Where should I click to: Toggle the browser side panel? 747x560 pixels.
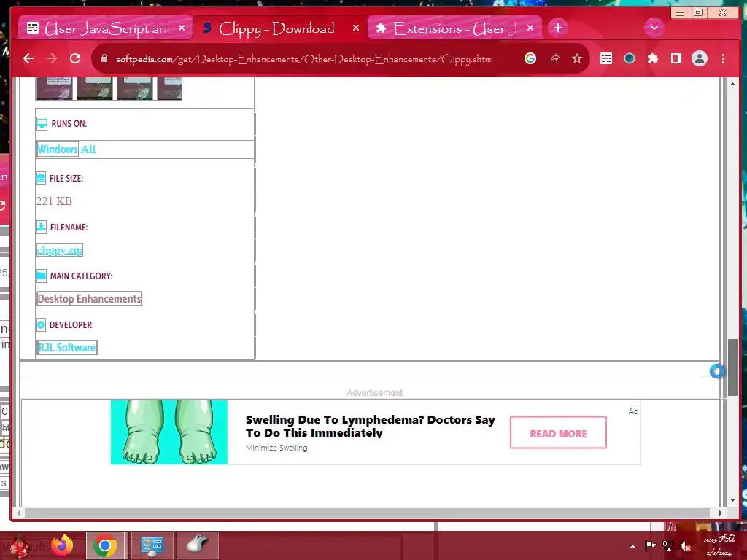point(676,58)
